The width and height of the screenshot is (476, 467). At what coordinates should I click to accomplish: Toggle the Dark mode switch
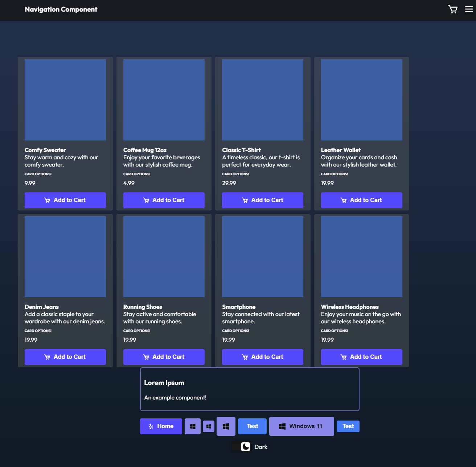tap(241, 447)
